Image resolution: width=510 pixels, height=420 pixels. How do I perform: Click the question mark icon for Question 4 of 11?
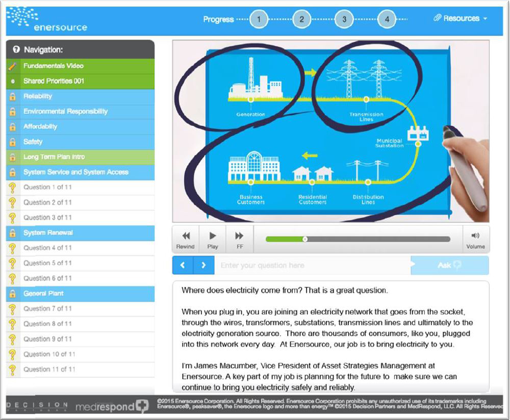point(12,248)
